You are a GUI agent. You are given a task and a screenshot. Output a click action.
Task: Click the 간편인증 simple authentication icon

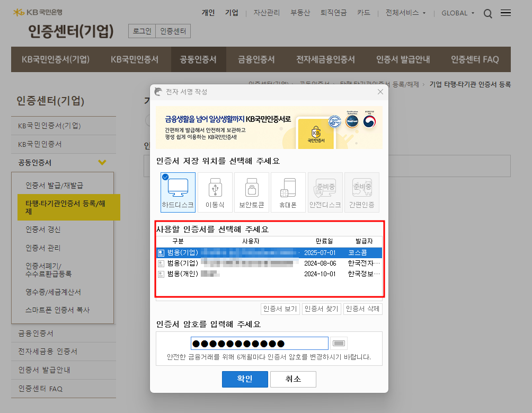[x=362, y=192]
